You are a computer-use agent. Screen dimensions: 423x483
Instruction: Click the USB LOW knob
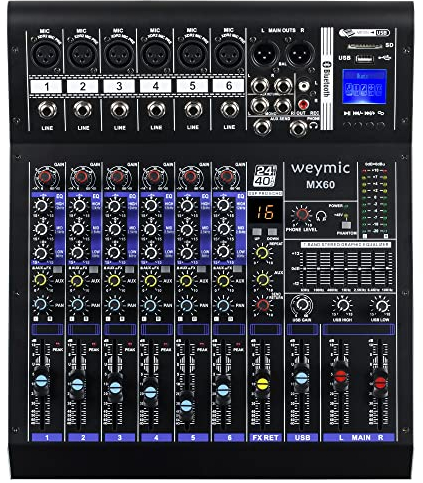coord(381,305)
